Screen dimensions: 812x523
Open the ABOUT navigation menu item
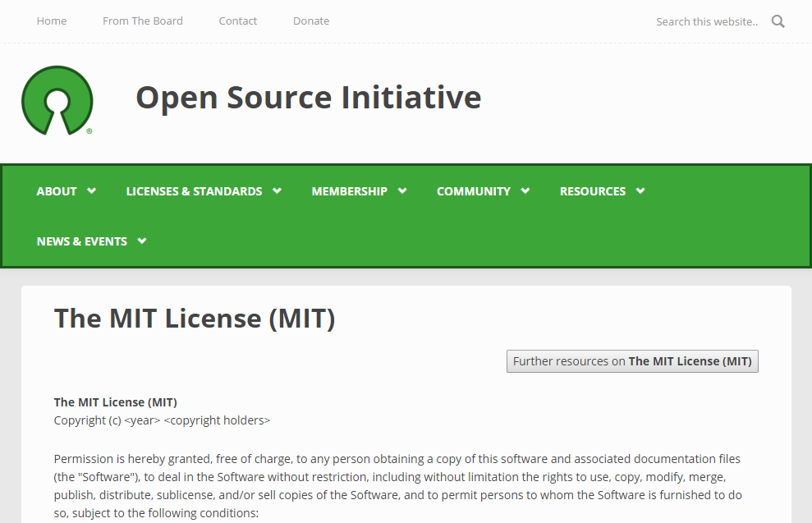point(57,191)
